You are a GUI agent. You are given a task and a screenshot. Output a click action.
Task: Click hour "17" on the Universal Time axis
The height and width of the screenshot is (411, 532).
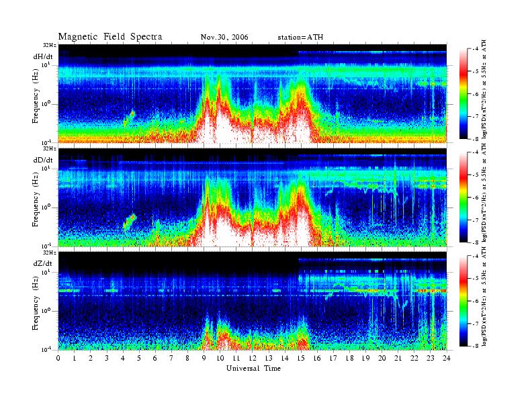coord(333,358)
